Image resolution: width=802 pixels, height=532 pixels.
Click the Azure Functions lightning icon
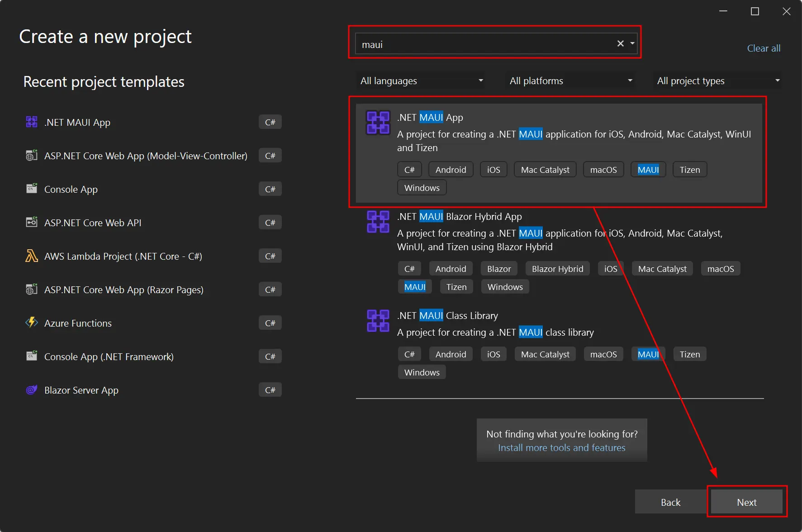pos(32,323)
